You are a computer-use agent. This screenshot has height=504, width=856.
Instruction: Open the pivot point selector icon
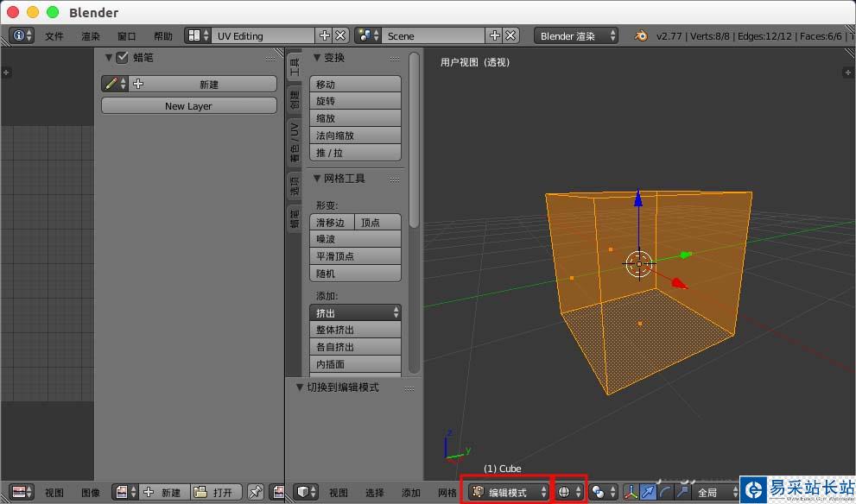coord(603,492)
